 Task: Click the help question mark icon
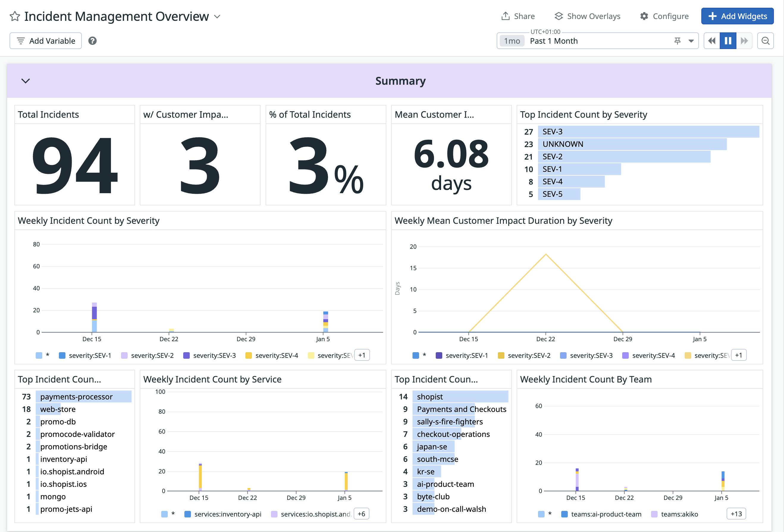pyautogui.click(x=92, y=40)
